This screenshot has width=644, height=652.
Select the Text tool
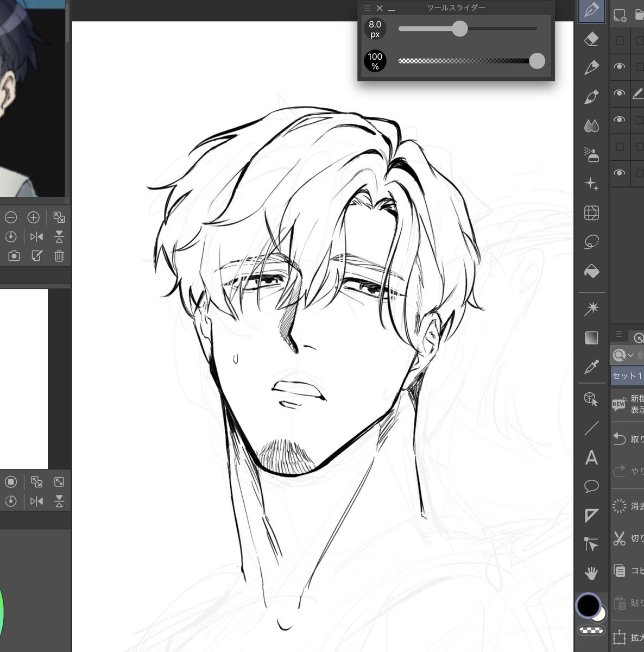(x=591, y=457)
